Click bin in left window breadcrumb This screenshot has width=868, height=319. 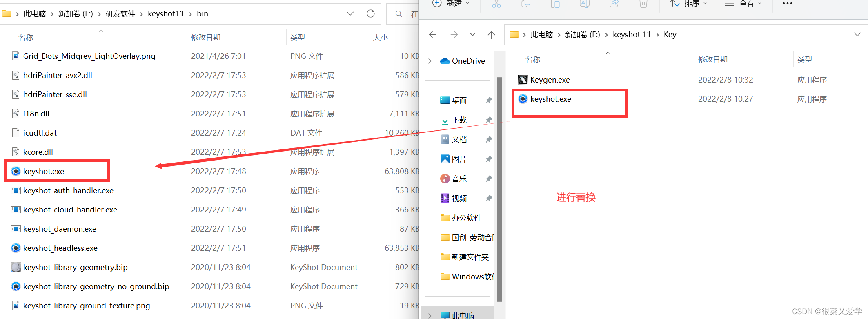pos(203,14)
